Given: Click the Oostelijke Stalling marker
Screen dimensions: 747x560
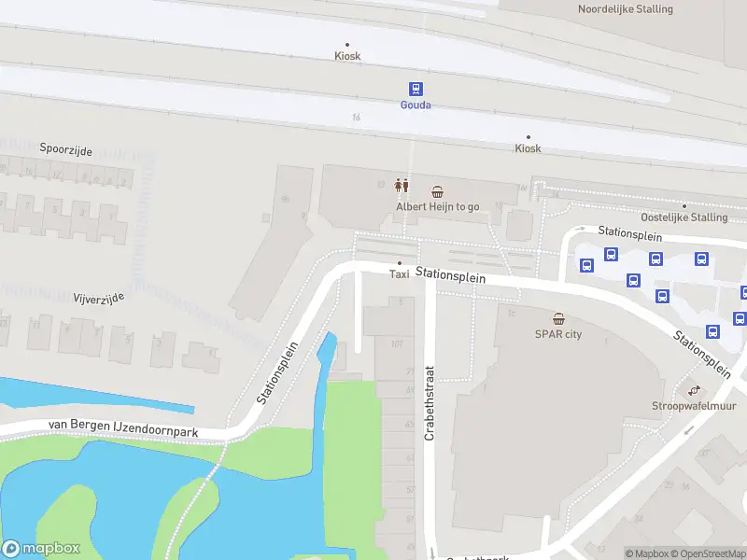Looking at the screenshot, I should pos(684,206).
